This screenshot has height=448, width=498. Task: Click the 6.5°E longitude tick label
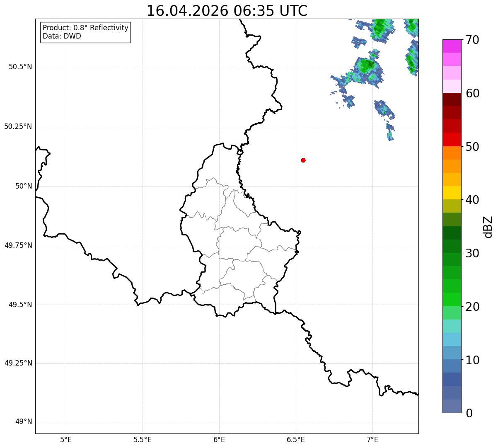point(296,439)
